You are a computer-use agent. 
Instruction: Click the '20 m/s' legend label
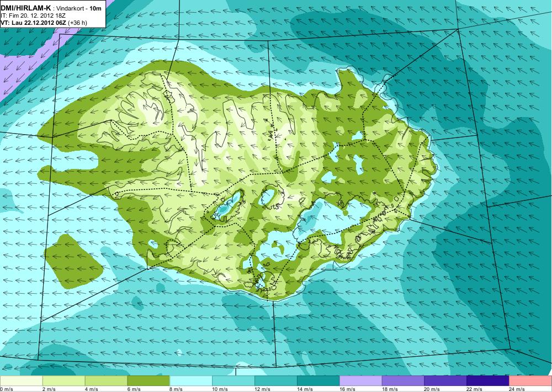pyautogui.click(x=432, y=389)
